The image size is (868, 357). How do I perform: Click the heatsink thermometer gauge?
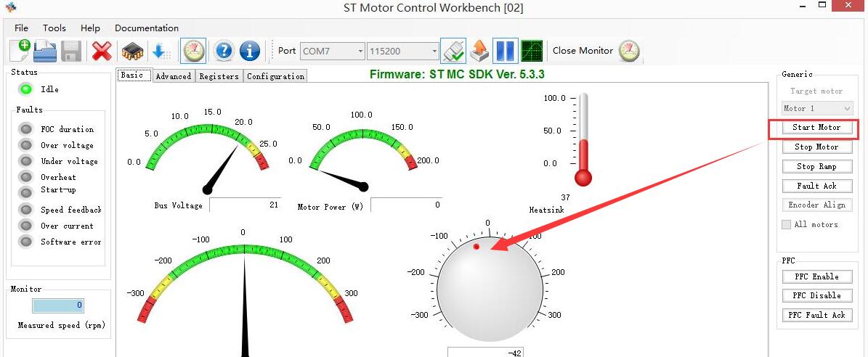[583, 139]
